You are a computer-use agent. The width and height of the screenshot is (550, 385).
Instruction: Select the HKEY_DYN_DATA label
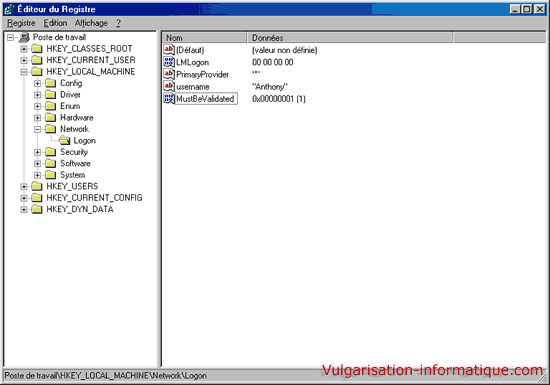[80, 209]
